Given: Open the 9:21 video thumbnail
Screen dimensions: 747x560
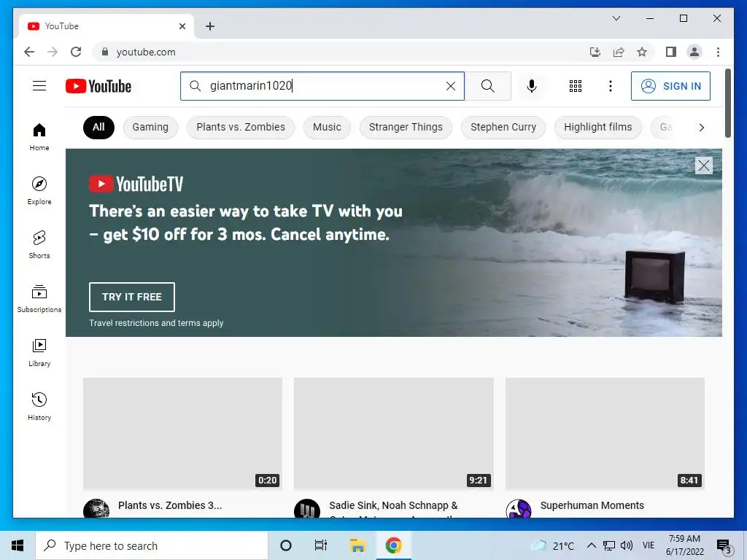Looking at the screenshot, I should pos(393,433).
